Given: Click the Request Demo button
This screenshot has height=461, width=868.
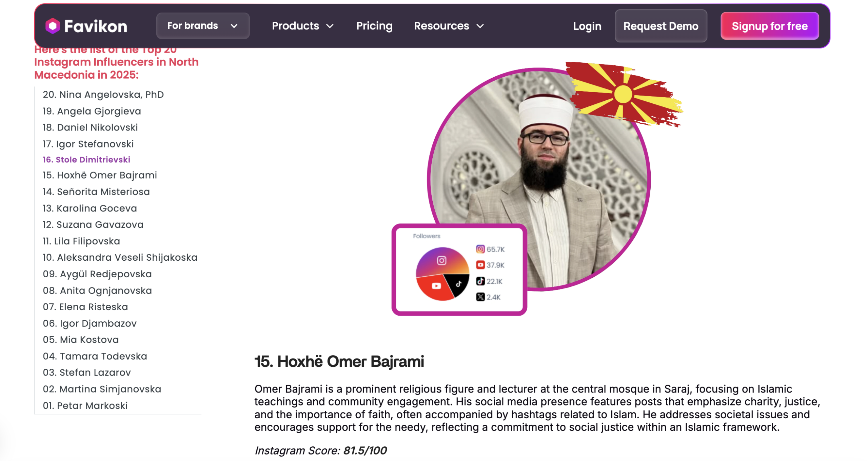Looking at the screenshot, I should (660, 26).
